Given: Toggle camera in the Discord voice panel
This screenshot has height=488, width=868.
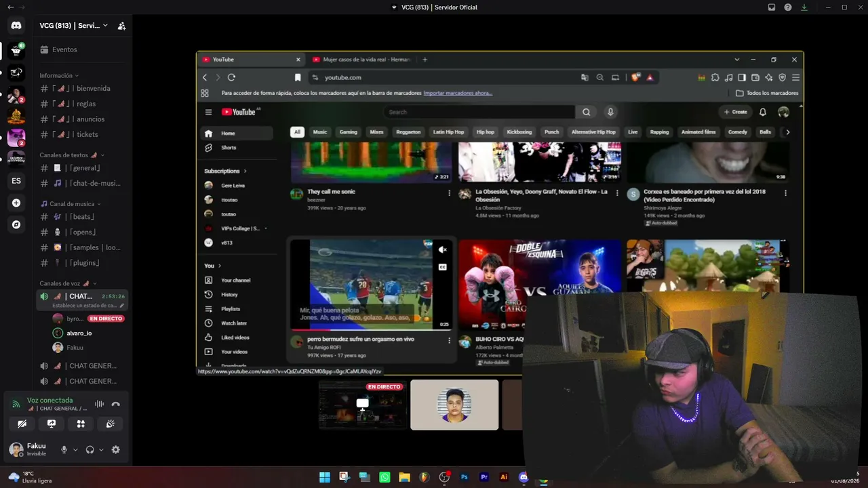Looking at the screenshot, I should 22,424.
